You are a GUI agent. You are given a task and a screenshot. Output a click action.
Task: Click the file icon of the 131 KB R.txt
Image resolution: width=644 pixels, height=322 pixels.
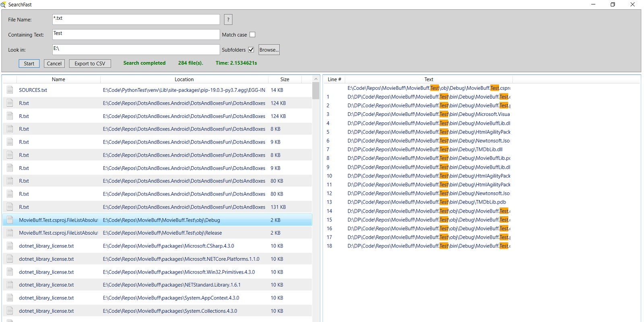coord(10,207)
